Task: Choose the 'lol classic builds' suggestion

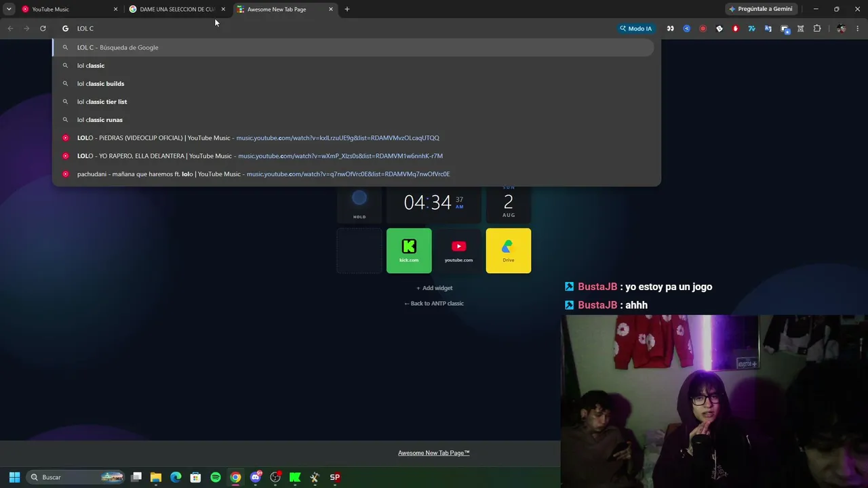Action: (x=353, y=83)
